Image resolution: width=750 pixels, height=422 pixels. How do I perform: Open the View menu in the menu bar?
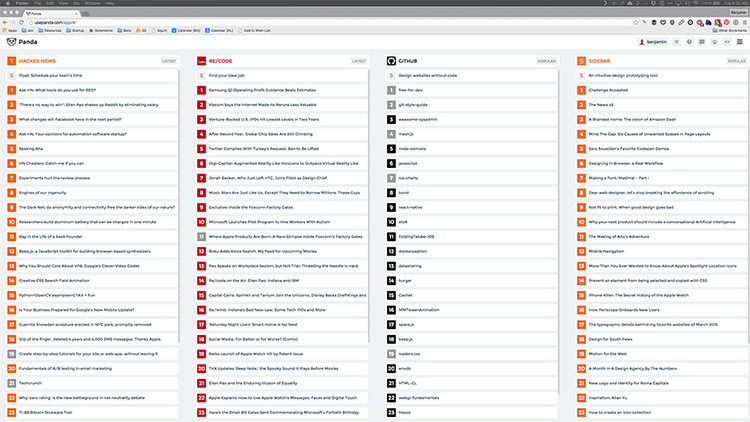pos(64,3)
